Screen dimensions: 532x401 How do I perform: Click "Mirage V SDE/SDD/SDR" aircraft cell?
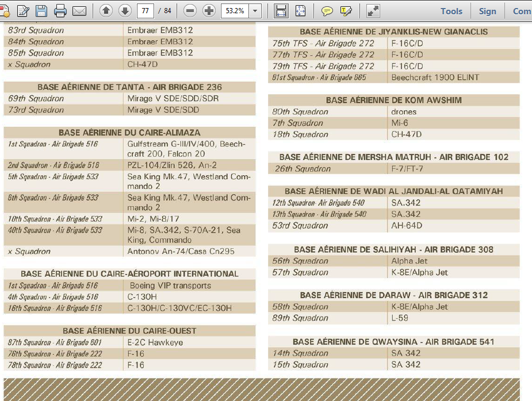(x=173, y=99)
